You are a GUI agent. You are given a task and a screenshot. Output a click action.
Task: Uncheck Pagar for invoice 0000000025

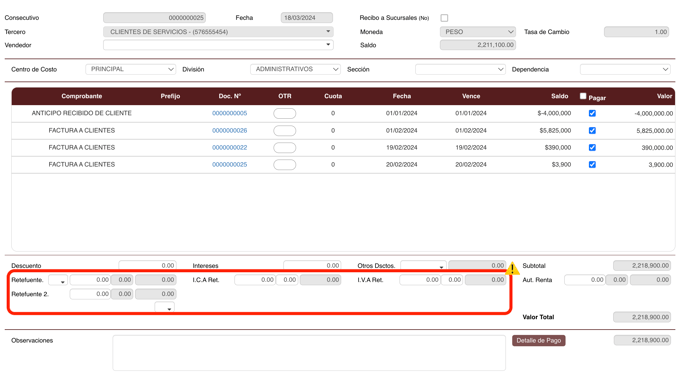(592, 164)
